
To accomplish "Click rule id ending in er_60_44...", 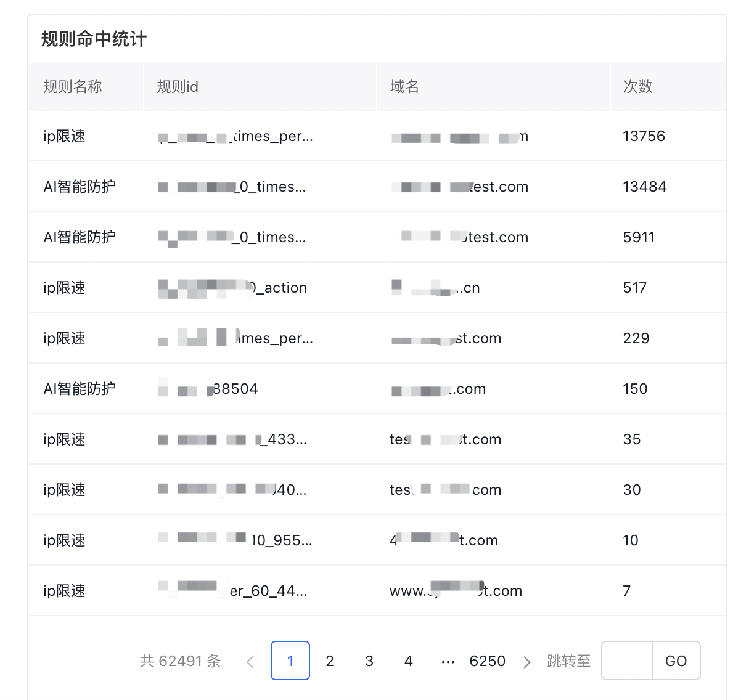I will click(232, 591).
